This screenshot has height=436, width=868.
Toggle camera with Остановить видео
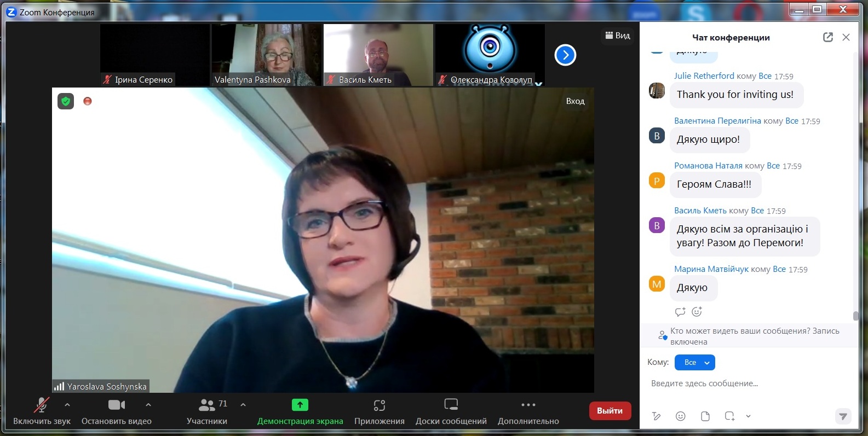116,411
